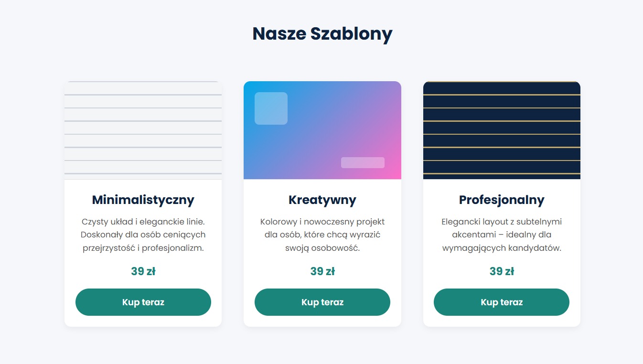Viewport: 643px width, 364px height.
Task: Click the 39 zł price under Profesjonalny
Action: click(501, 271)
